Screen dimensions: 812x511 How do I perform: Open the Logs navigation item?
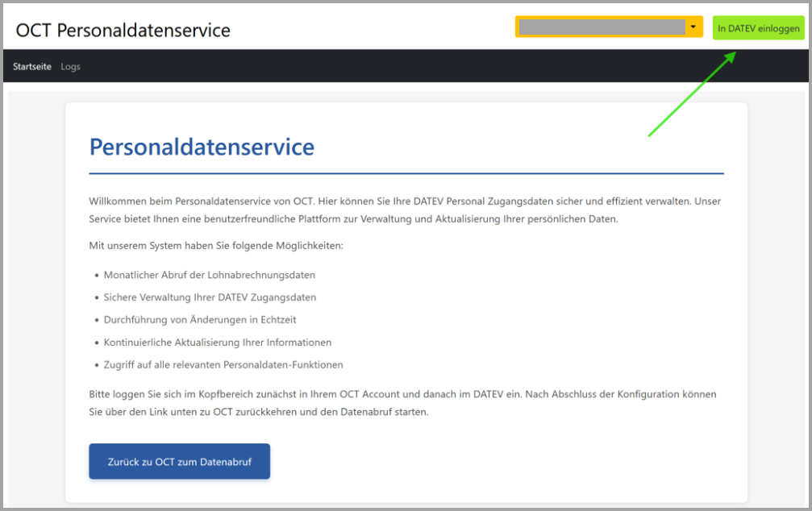pos(71,66)
